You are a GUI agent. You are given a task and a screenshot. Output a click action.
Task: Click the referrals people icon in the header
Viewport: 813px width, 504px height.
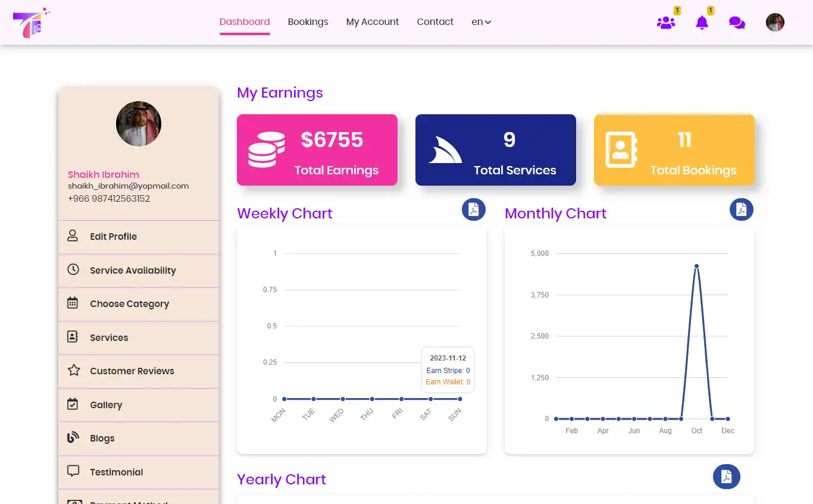666,22
